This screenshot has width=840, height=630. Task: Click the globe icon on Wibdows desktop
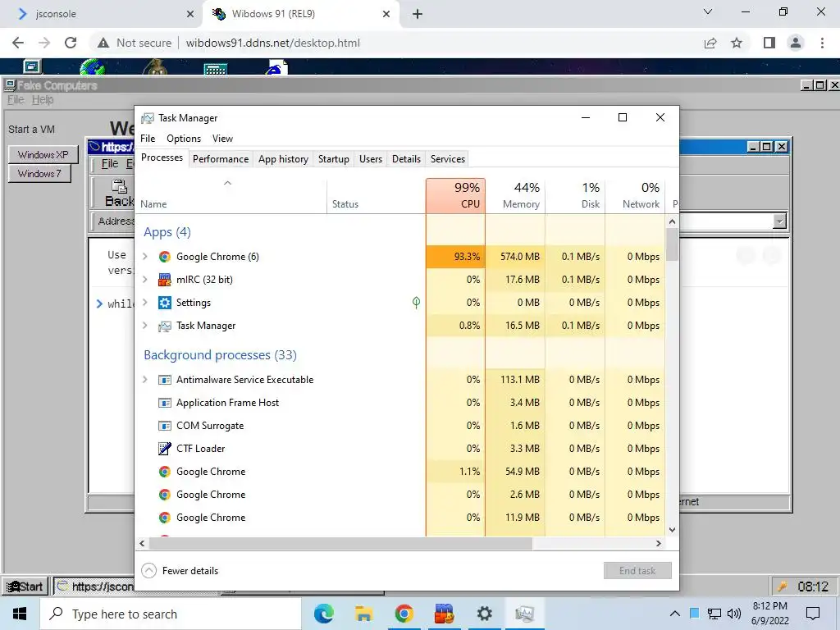tap(92, 67)
